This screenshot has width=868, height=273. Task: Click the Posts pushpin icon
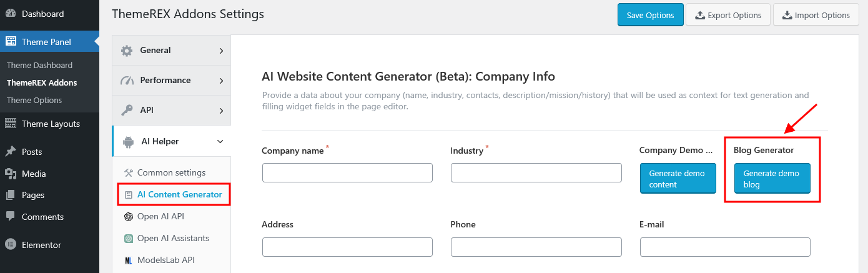(11, 152)
